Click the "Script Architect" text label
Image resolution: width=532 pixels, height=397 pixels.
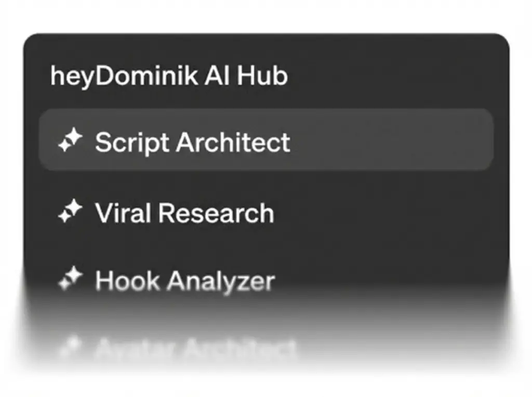coord(192,142)
